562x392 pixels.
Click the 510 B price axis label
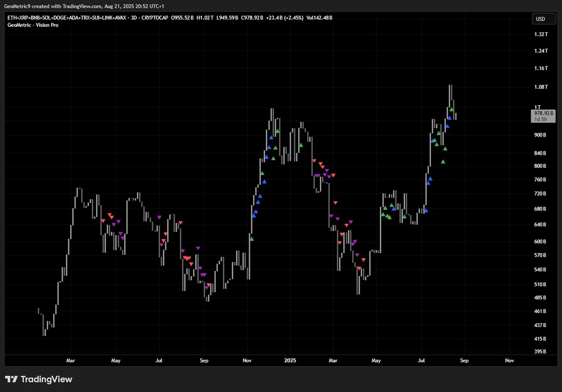(x=540, y=284)
